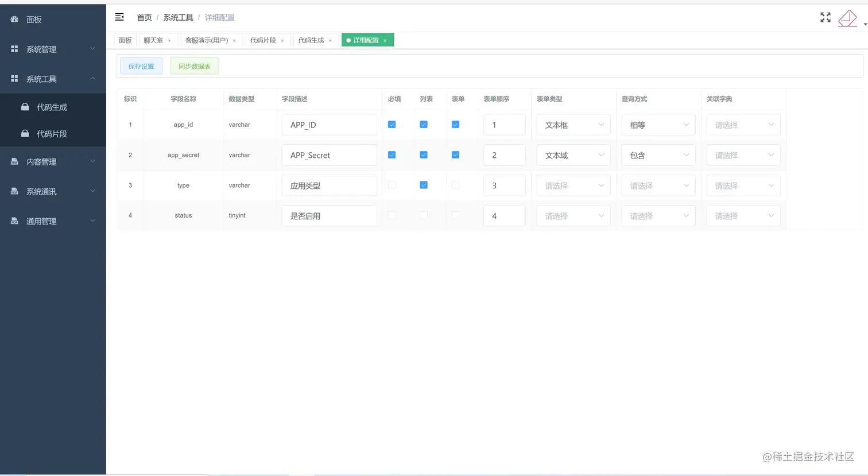Image resolution: width=868 pixels, height=476 pixels.
Task: Click the 同步数据表 button
Action: pos(194,66)
